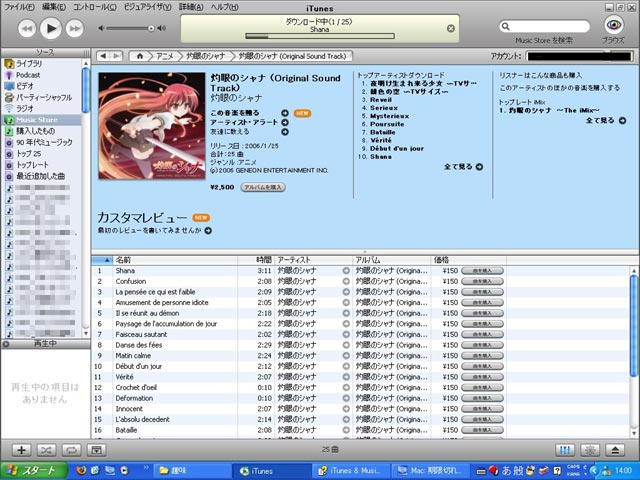Click arrow next to この音楽を贈る
Image resolution: width=640 pixels, height=480 pixels.
click(285, 113)
